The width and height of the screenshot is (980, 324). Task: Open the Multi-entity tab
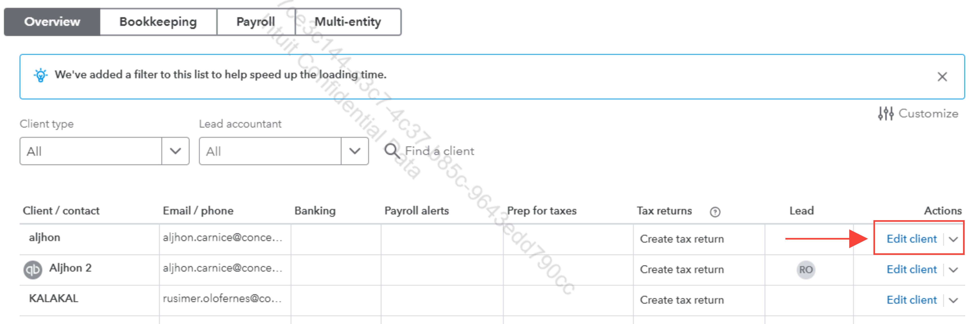(347, 22)
